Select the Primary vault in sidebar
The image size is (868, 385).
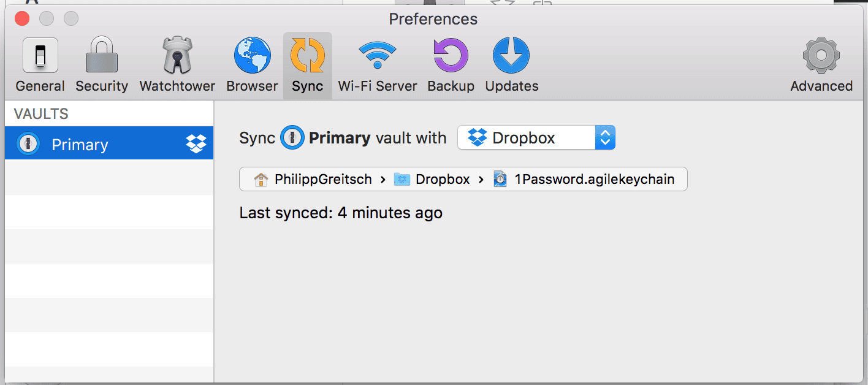pos(80,145)
